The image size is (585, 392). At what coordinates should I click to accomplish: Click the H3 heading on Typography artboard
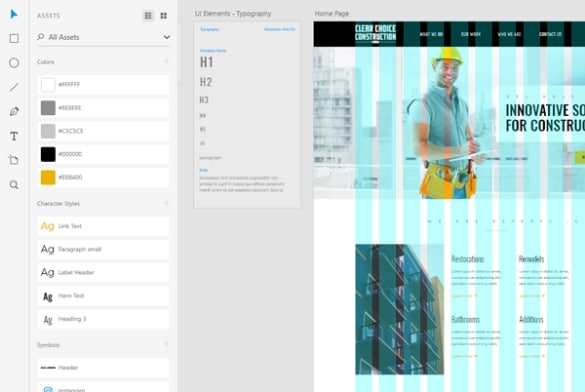(x=204, y=100)
